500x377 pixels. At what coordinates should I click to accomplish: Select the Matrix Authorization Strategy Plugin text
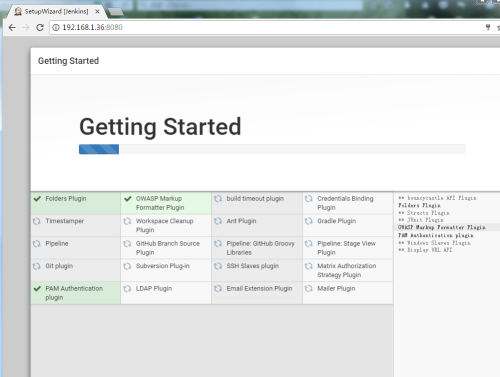click(347, 270)
